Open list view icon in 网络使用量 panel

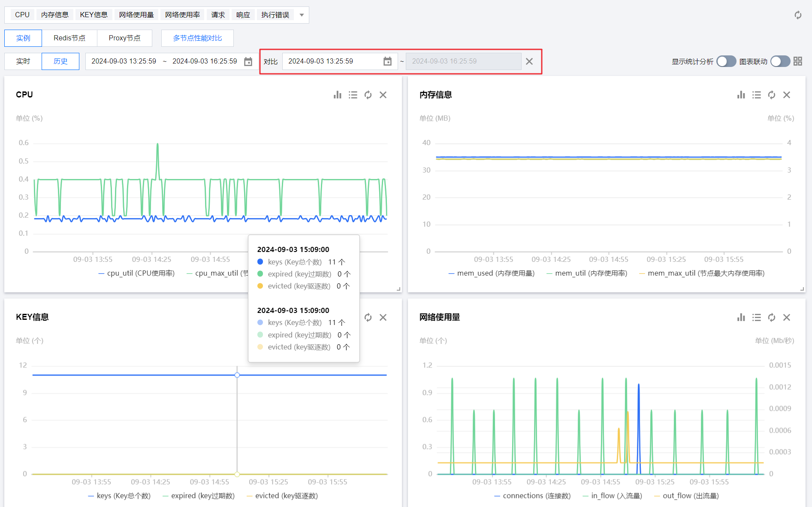click(756, 317)
